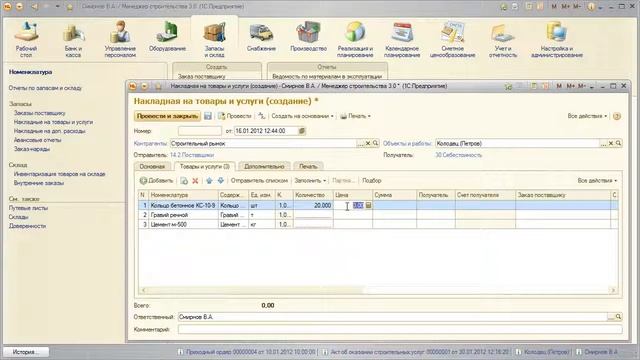Open Авансовые отчеты in the sidebar
The image size is (640, 360).
point(38,140)
